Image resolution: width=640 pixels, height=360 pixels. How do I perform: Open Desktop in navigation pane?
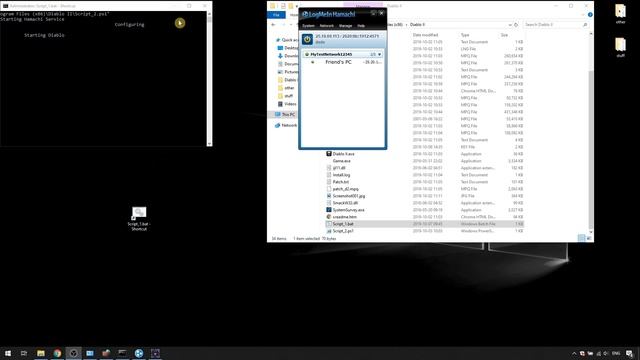(288, 48)
